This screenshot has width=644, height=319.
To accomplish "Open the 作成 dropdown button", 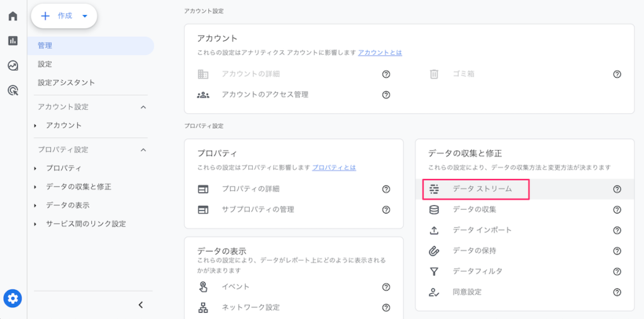I will 64,16.
